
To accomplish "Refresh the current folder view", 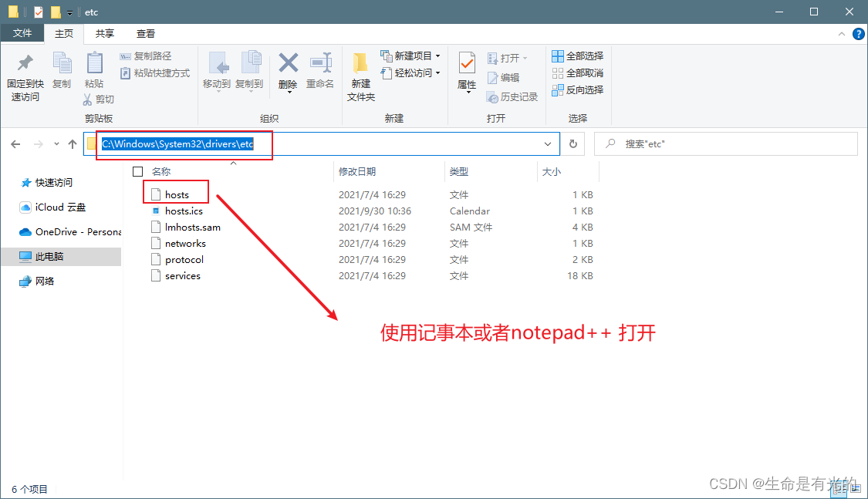I will click(x=572, y=144).
